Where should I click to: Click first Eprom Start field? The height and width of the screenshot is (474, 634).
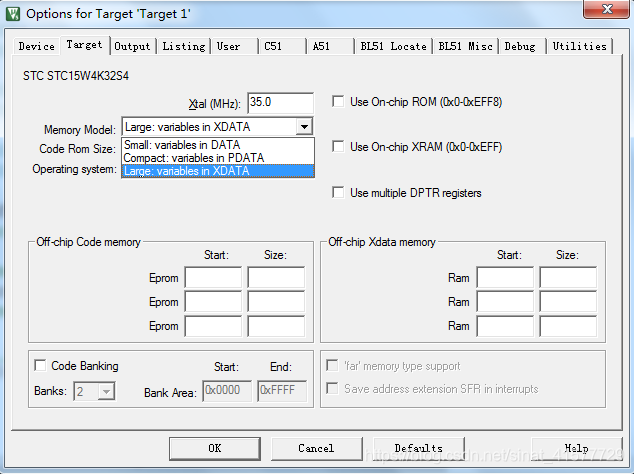(x=213, y=278)
